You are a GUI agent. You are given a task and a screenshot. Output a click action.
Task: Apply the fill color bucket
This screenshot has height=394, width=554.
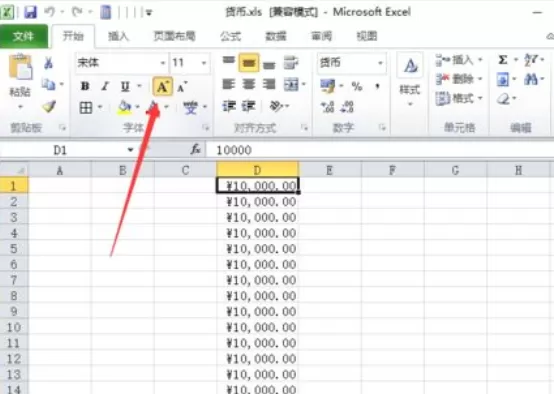tap(124, 107)
